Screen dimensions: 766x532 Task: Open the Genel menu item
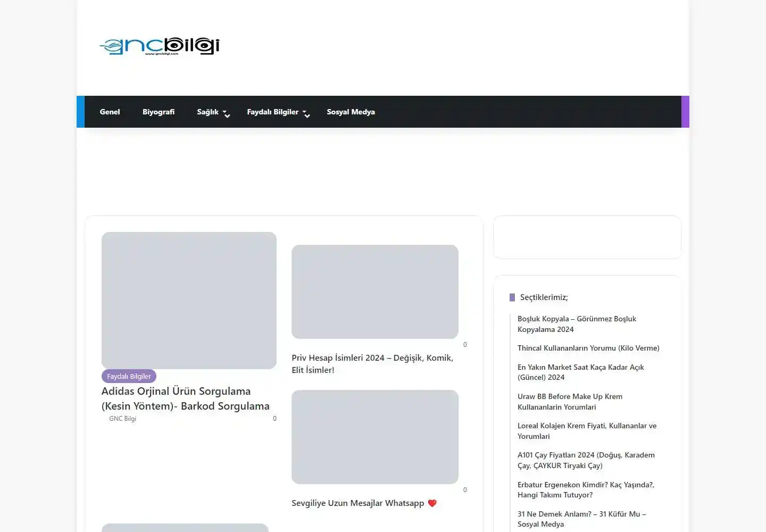coord(110,112)
